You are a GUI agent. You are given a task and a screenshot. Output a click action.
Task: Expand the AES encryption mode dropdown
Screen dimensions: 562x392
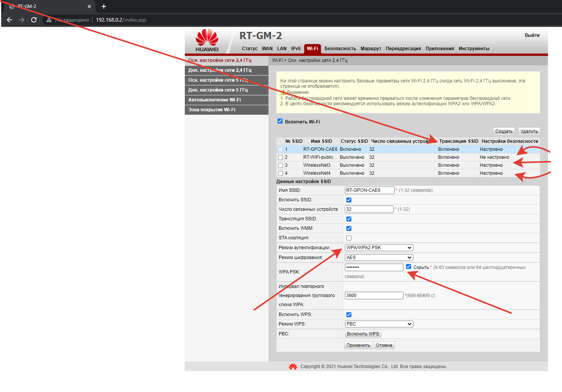tap(379, 258)
